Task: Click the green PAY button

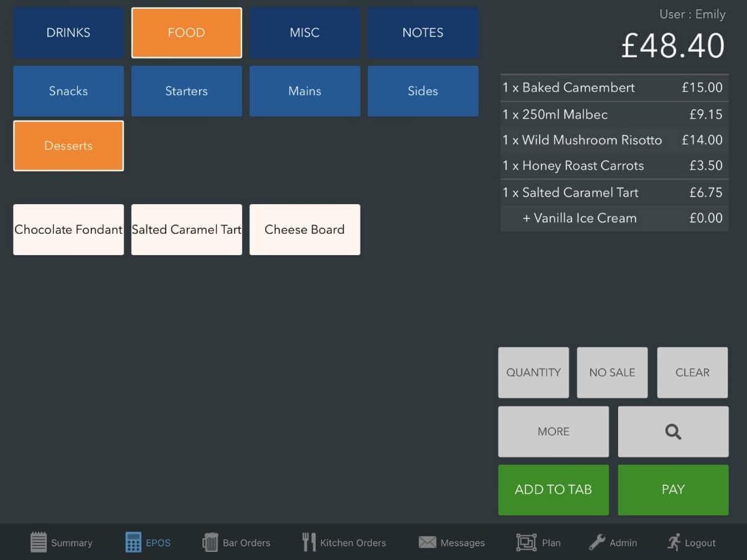Action: (673, 490)
